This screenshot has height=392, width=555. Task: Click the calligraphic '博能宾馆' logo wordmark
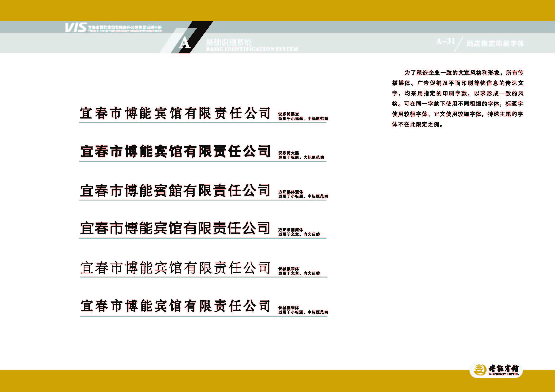(x=504, y=368)
